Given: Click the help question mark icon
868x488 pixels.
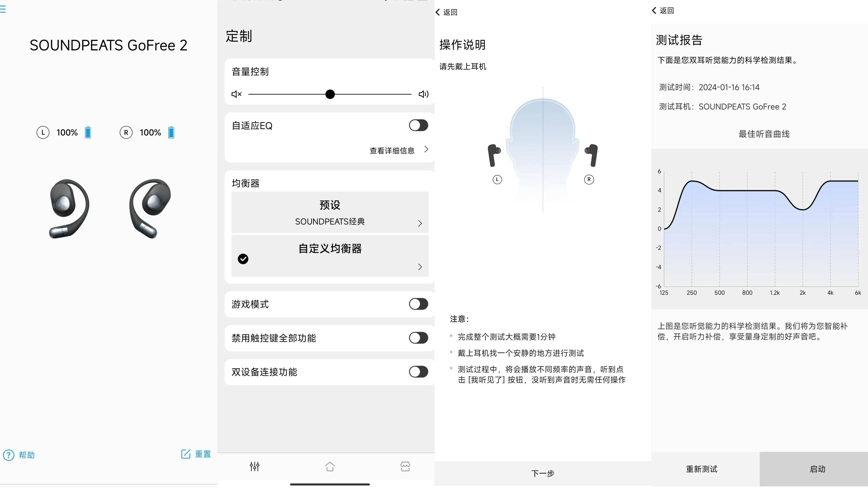Looking at the screenshot, I should (9, 455).
